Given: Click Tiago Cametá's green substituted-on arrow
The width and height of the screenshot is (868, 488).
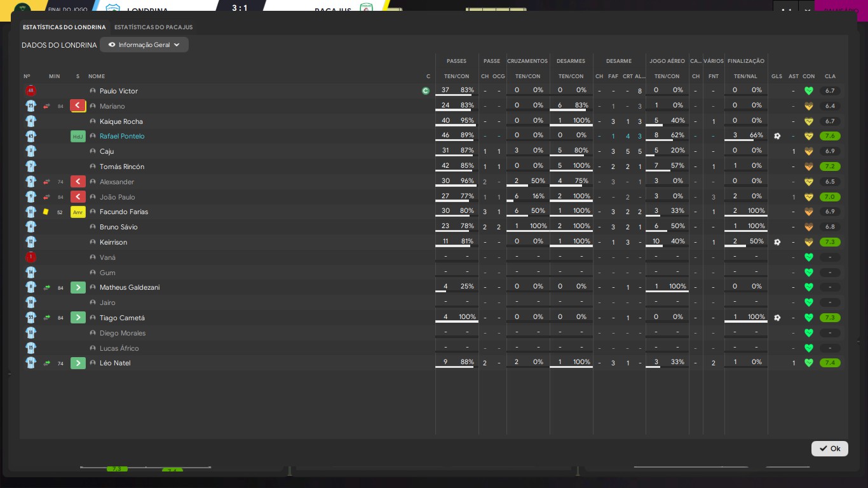Looking at the screenshot, I should (x=78, y=318).
